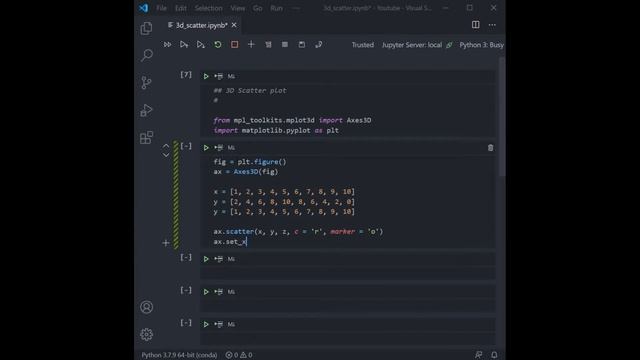The width and height of the screenshot is (640, 360).
Task: Open the File menu
Action: point(161,8)
